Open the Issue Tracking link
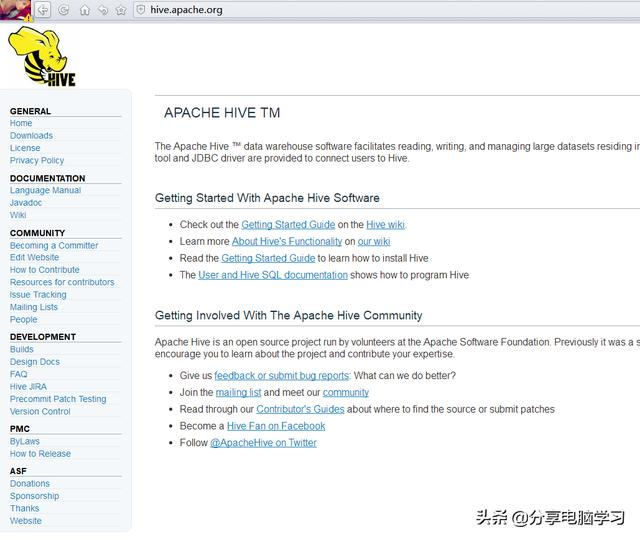 tap(38, 295)
